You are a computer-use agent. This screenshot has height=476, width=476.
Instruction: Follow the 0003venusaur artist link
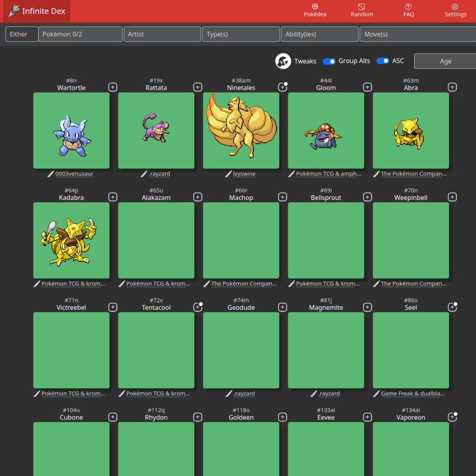(75, 173)
